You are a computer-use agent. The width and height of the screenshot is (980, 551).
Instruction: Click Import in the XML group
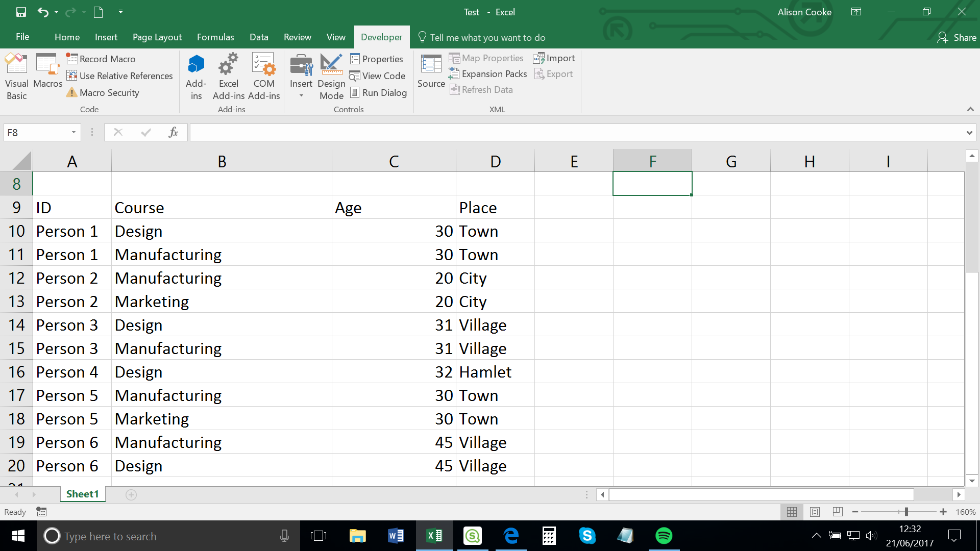click(x=554, y=58)
